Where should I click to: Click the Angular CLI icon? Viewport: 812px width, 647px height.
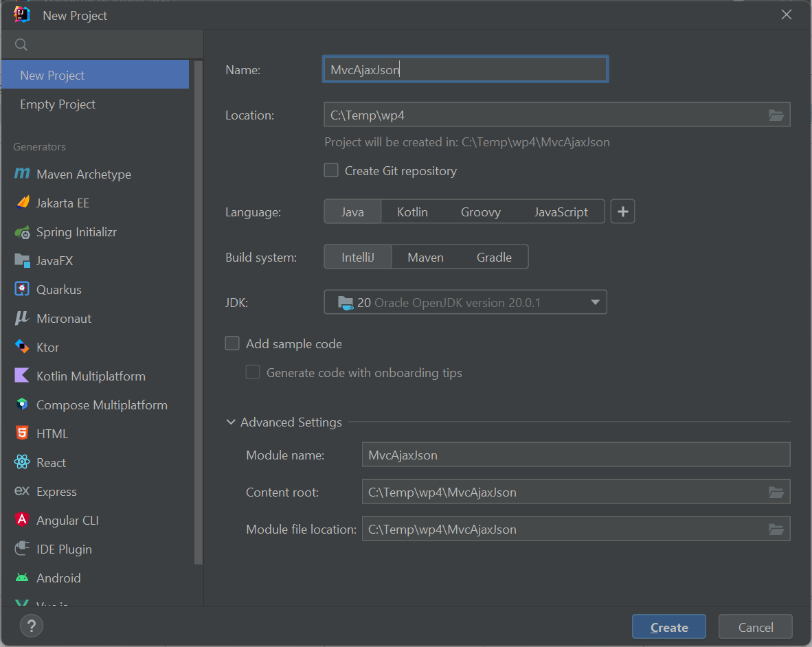point(22,519)
